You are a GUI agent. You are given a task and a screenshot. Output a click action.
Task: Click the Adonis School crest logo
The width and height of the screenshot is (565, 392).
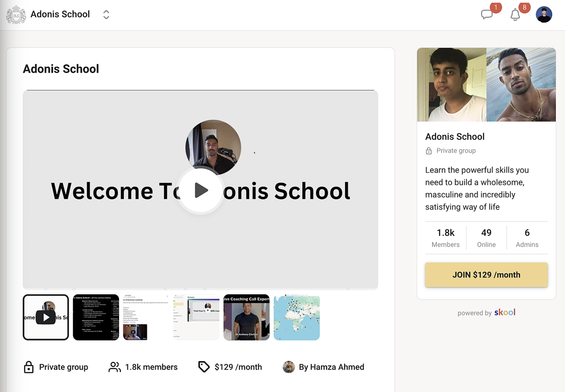pyautogui.click(x=16, y=15)
